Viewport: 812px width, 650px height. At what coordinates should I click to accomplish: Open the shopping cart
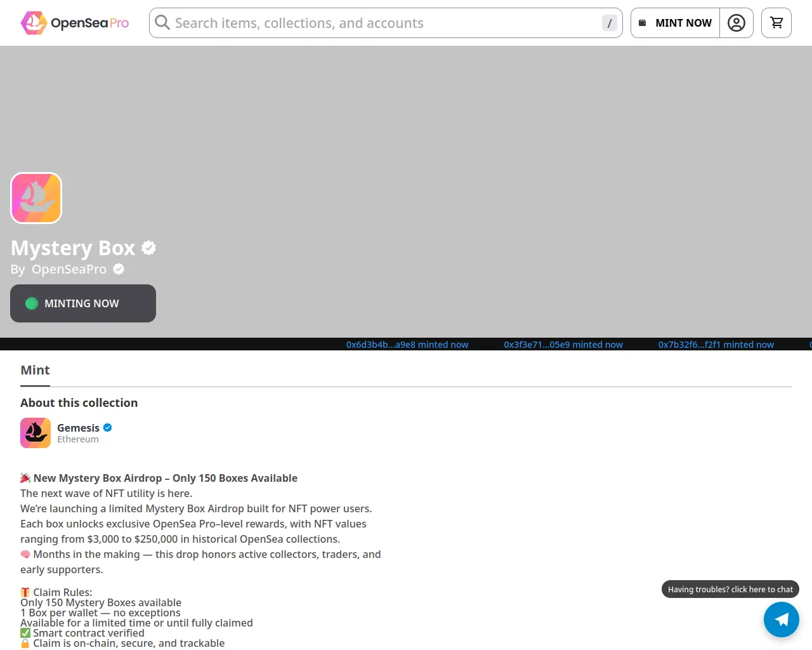pos(776,23)
